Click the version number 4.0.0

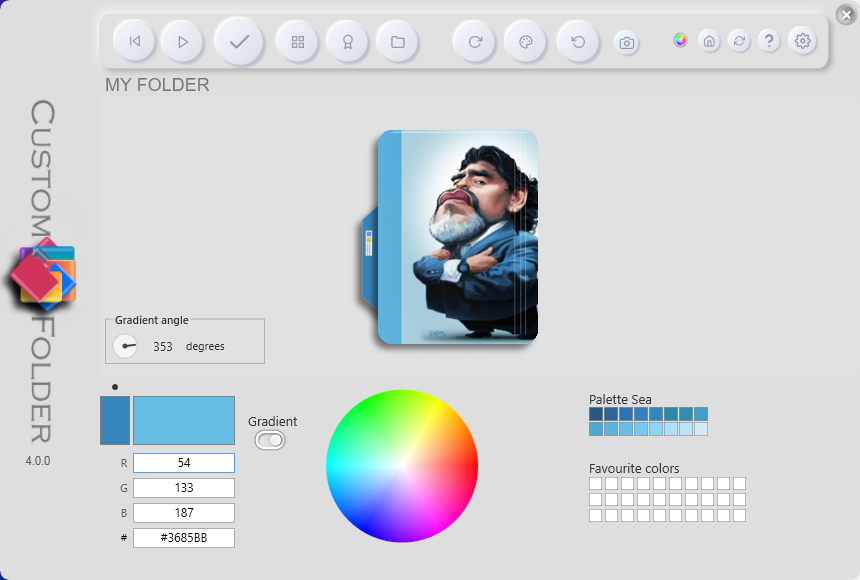(x=38, y=461)
